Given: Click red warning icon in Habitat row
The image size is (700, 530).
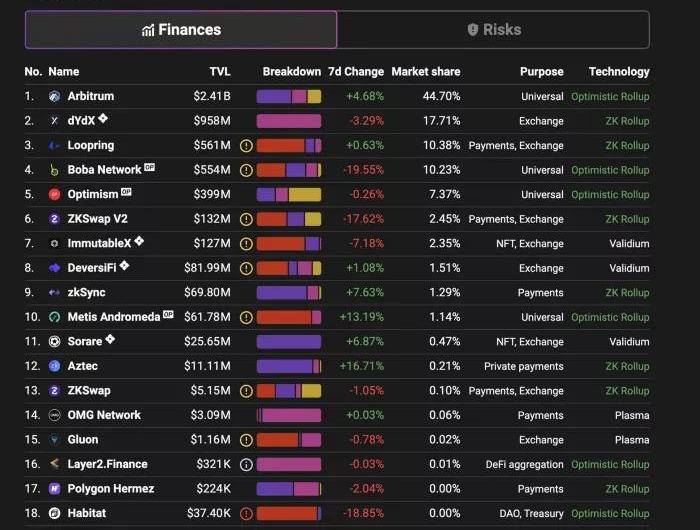Looking at the screenshot, I should tap(246, 513).
